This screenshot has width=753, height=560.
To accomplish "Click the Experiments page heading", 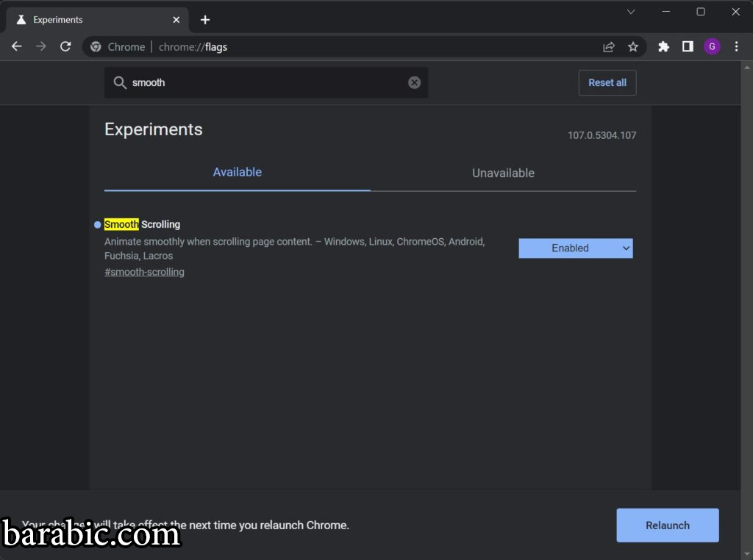I will pyautogui.click(x=154, y=129).
